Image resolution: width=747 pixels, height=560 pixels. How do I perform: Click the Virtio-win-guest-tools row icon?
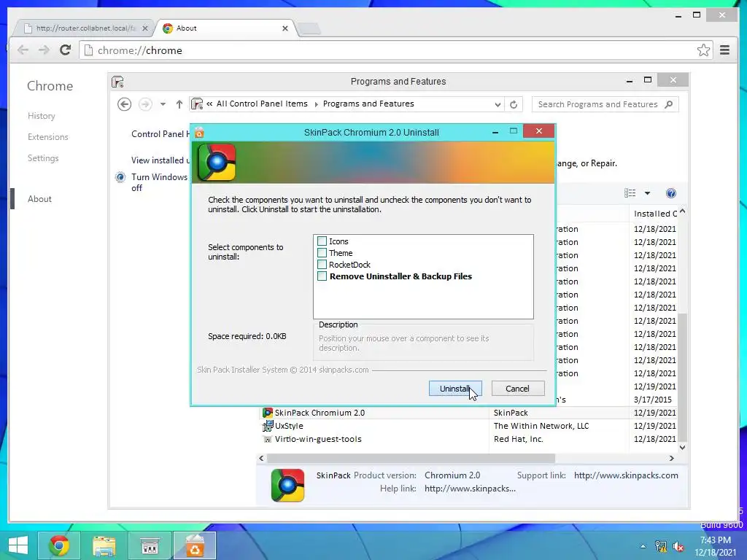[x=267, y=439]
